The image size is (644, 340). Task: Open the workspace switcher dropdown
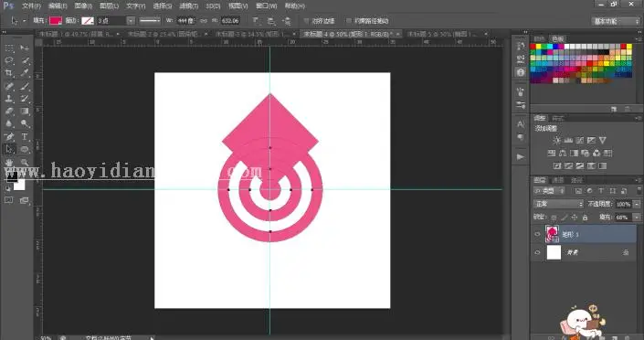[x=616, y=21]
